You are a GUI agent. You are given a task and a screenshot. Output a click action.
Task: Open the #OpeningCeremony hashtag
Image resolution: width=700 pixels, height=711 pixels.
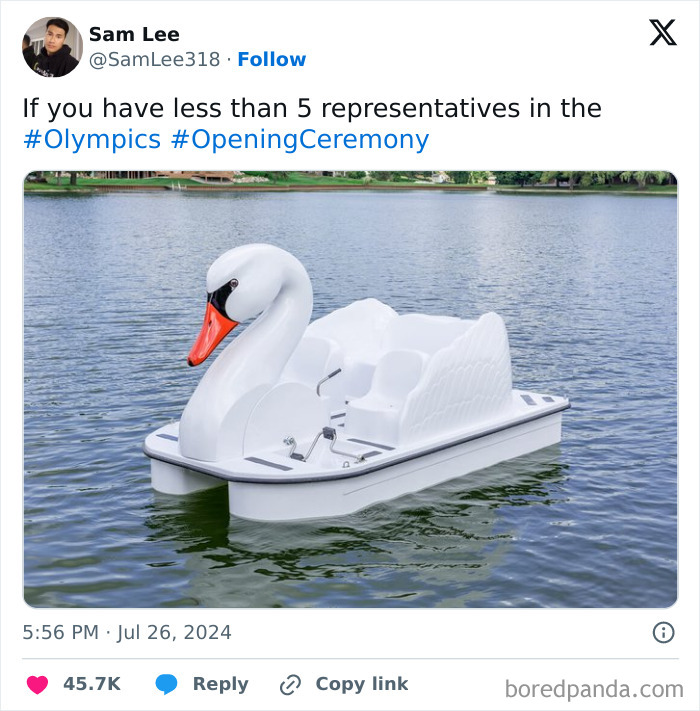[x=300, y=139]
